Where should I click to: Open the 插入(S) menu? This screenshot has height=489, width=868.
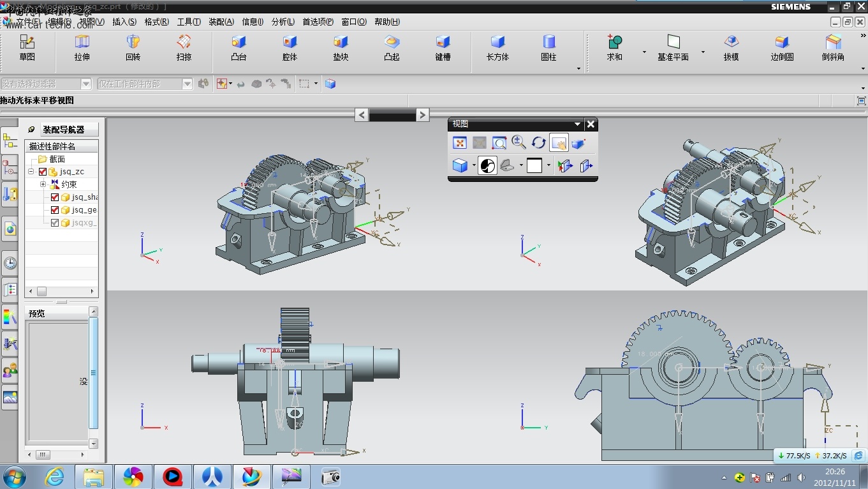pyautogui.click(x=124, y=22)
